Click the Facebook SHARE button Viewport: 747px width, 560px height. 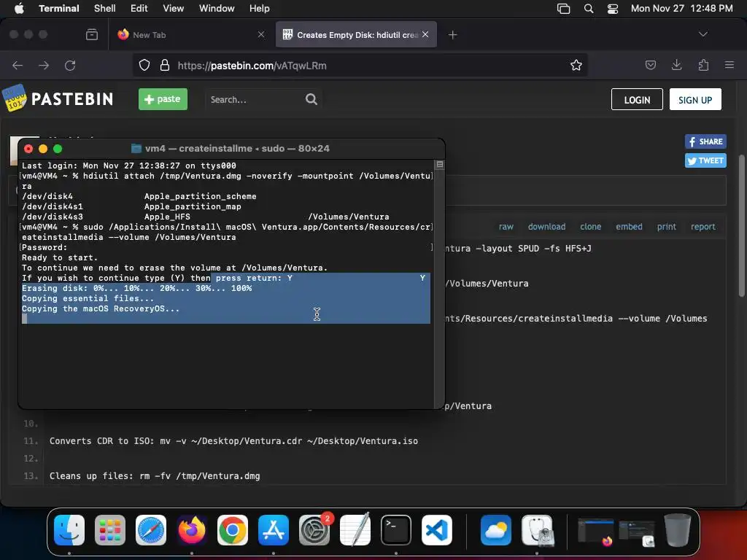[x=705, y=141]
